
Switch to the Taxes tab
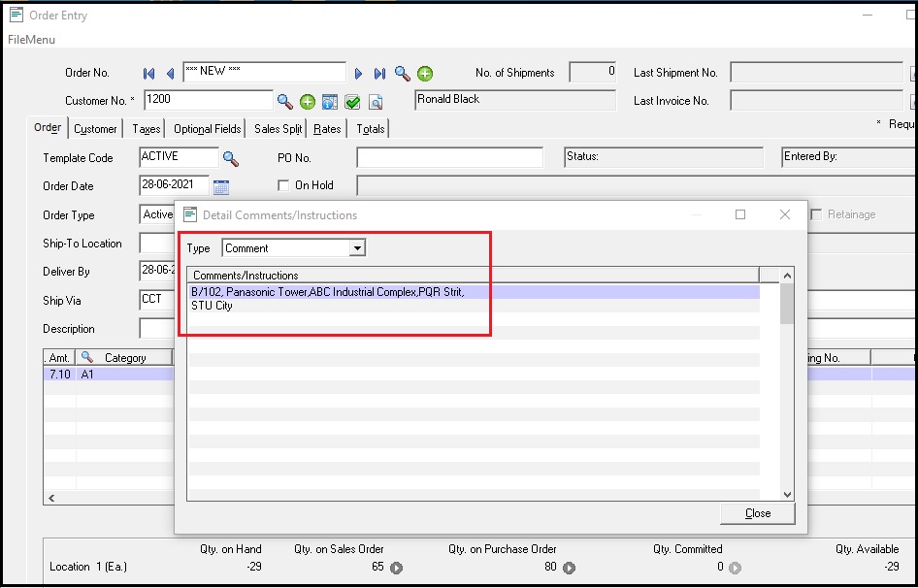(147, 129)
